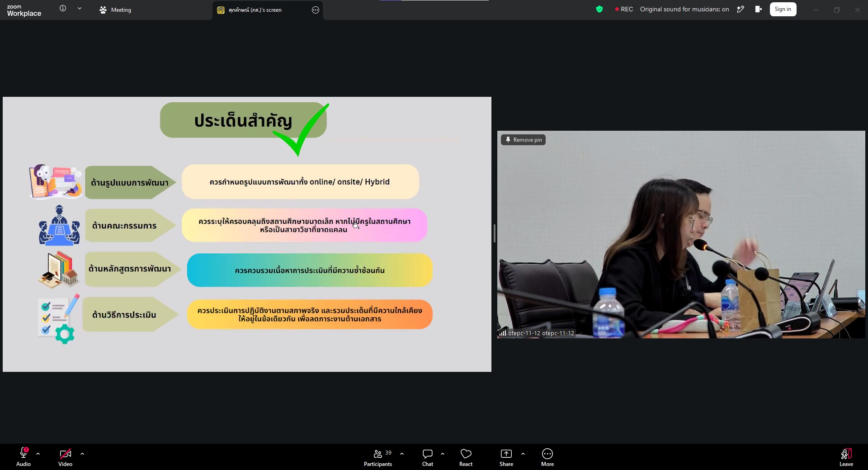The image size is (868, 470).
Task: Expand video settings arrow next to Video
Action: [82, 453]
